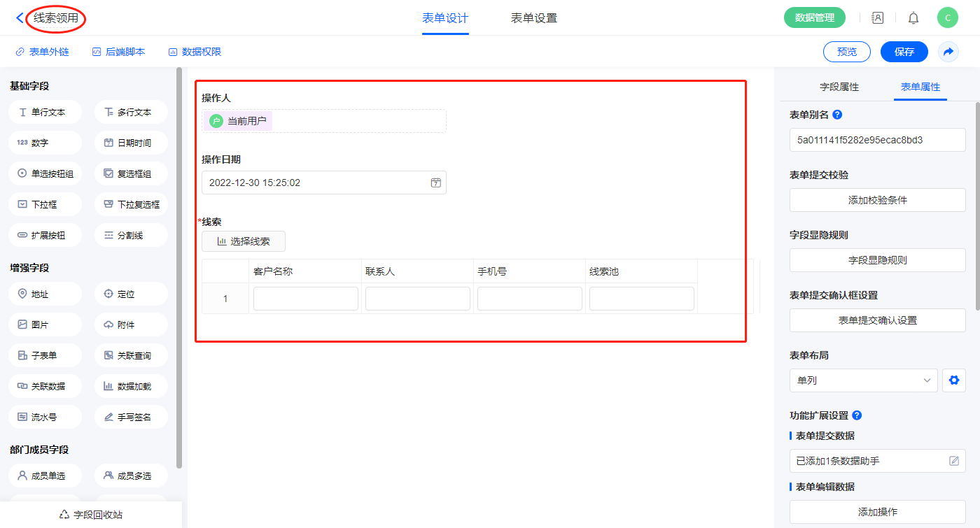
Task: Open the 表单布局 gear settings icon
Action: tap(953, 380)
